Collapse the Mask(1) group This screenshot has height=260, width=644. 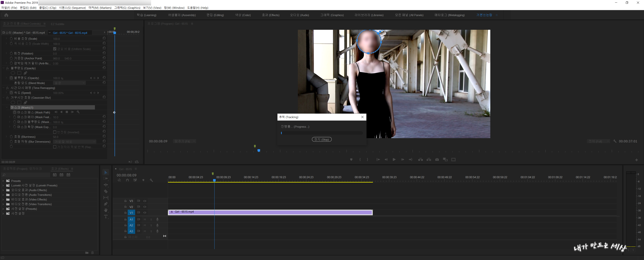tap(7, 107)
